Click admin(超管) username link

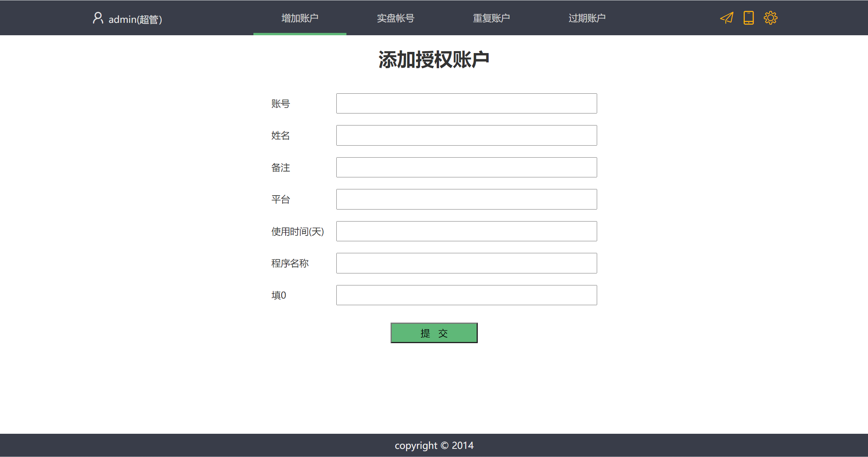(x=135, y=19)
